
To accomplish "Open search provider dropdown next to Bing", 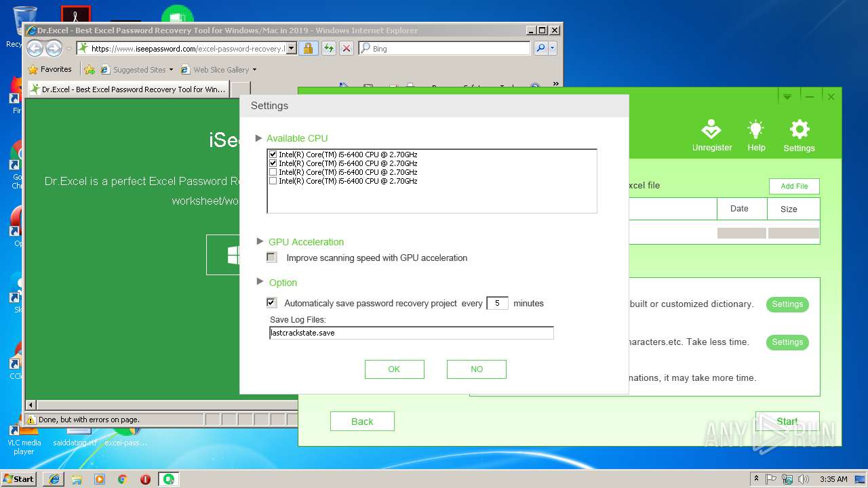I will [x=553, y=48].
